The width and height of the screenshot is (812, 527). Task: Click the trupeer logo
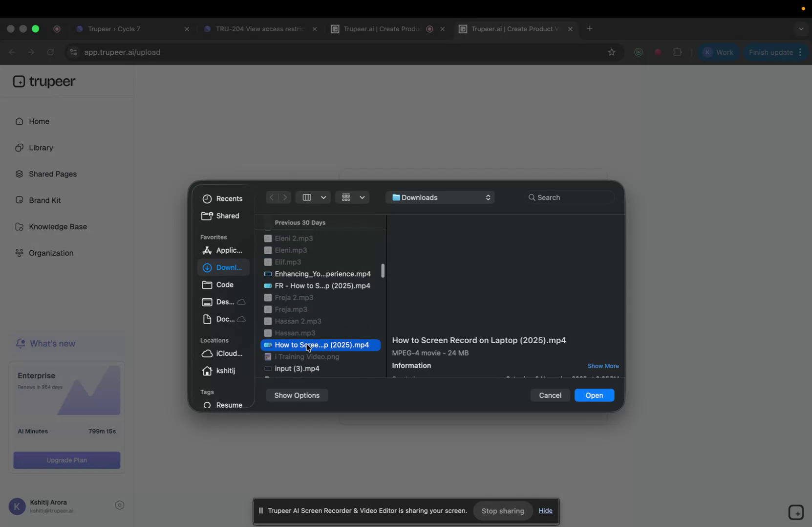coord(44,82)
